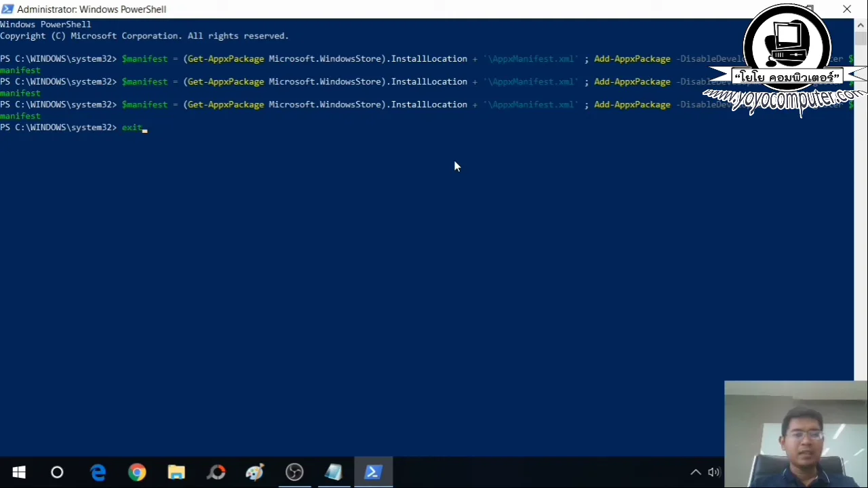Open the Start menu
Screen dimensions: 868x488
18,472
